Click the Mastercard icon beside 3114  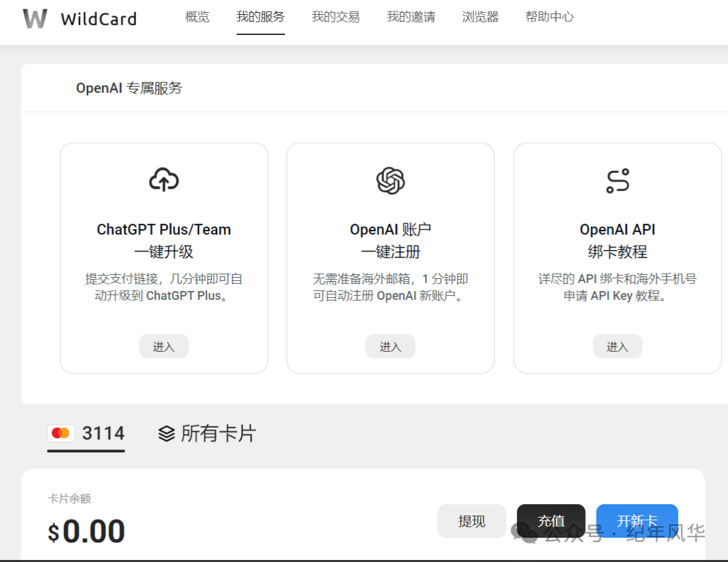click(x=61, y=433)
